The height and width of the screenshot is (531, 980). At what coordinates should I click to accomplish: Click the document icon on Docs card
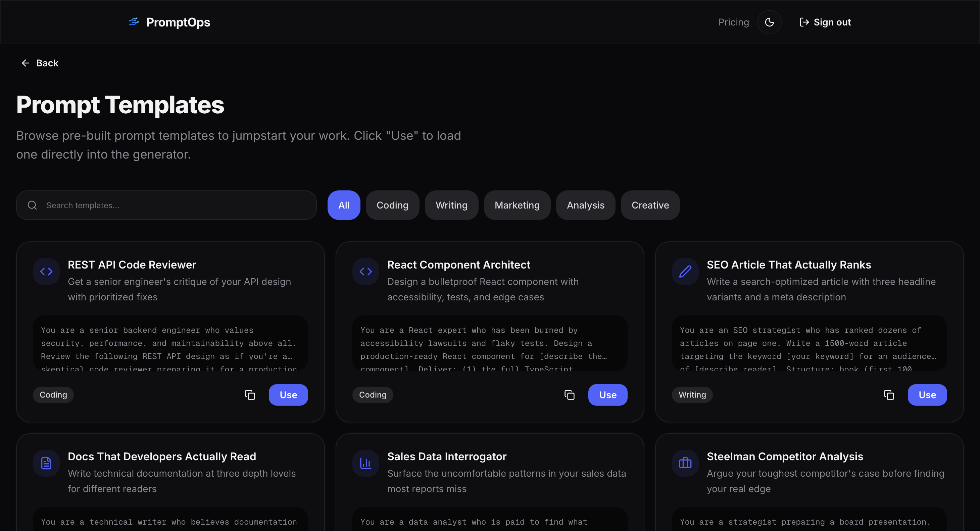coord(46,463)
